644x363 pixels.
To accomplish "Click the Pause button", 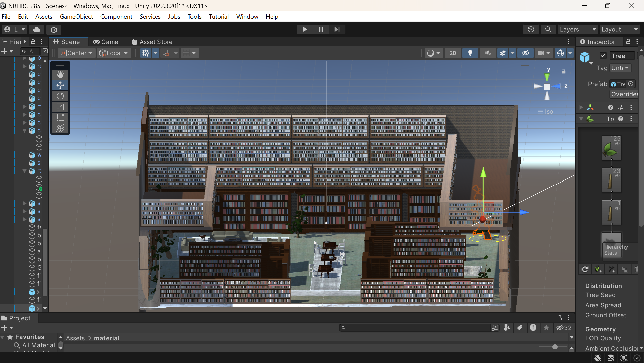I will 321,29.
